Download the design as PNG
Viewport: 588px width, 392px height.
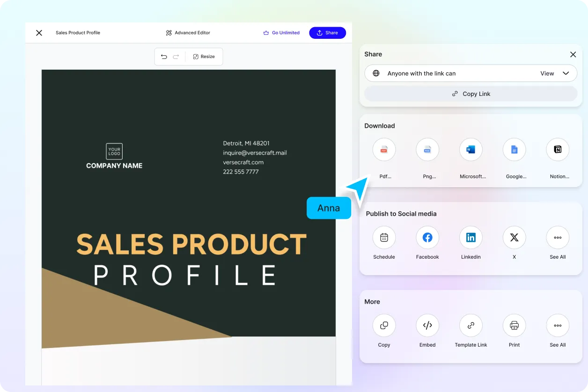(x=427, y=150)
